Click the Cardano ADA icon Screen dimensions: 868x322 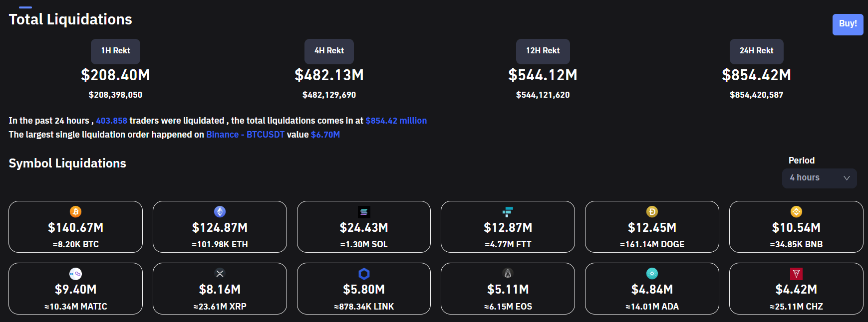[652, 274]
